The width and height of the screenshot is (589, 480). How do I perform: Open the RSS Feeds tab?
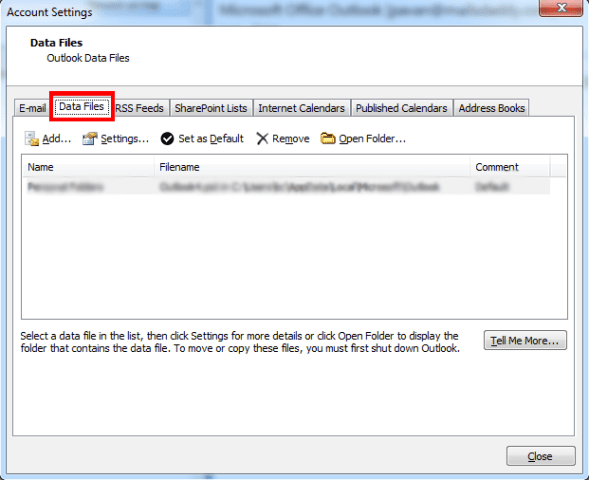[140, 108]
